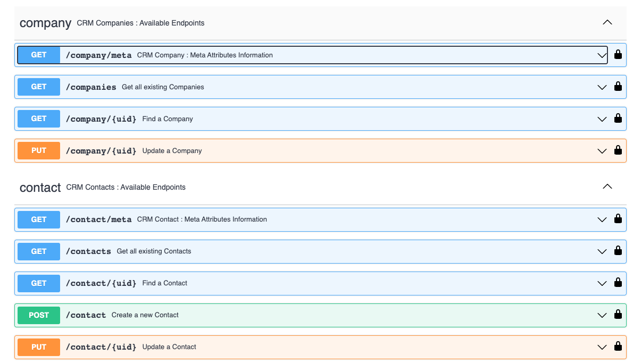Click 'Update a Contact' summary text

click(x=169, y=346)
